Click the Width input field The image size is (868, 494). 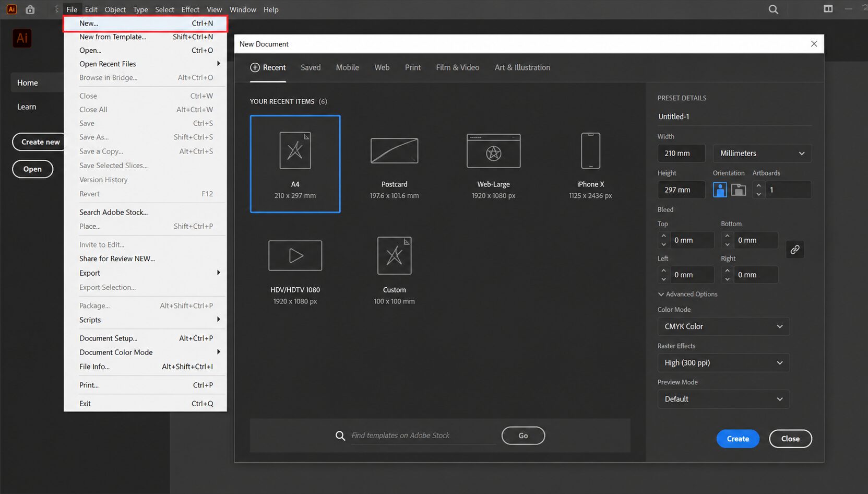pos(681,153)
